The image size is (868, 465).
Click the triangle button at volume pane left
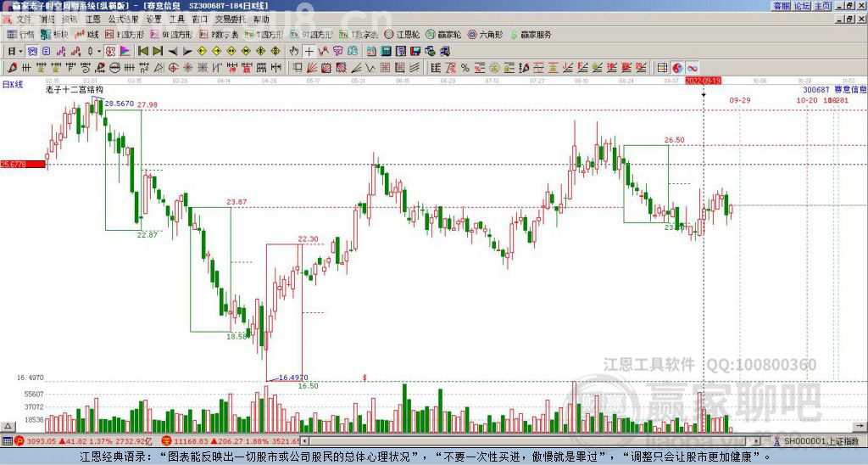click(8, 426)
